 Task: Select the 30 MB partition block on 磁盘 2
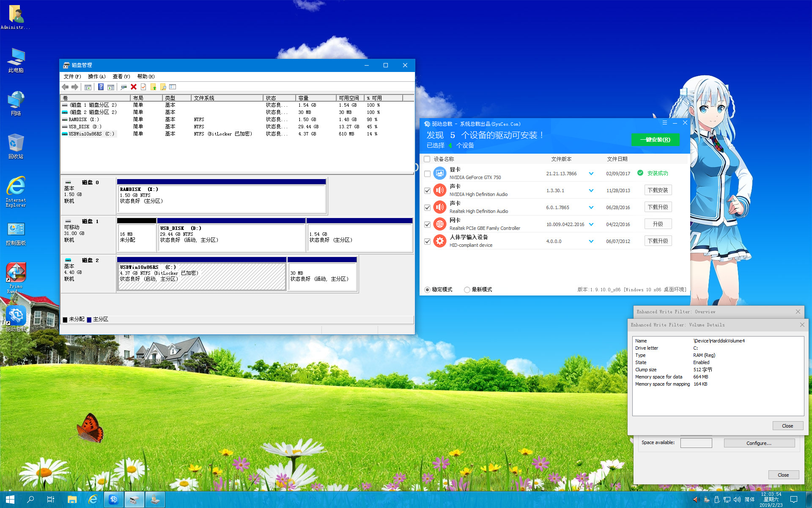pos(322,274)
